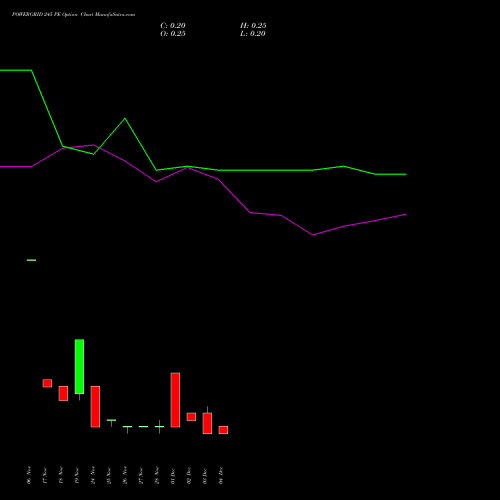This screenshot has height=500, width=500.
Task: Click the doji candle on 28 Nov
Action: point(159,427)
